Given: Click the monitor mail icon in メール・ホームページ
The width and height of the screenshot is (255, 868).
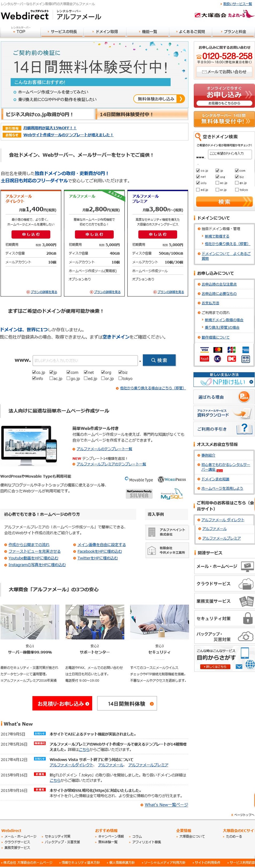Looking at the screenshot, I should click(x=247, y=566).
